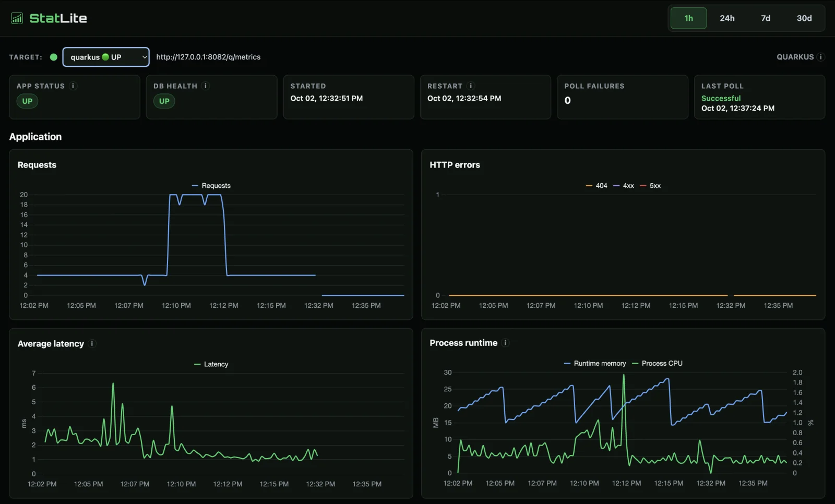Open the quarkus UP target dropdown
The width and height of the screenshot is (835, 504).
(x=106, y=57)
